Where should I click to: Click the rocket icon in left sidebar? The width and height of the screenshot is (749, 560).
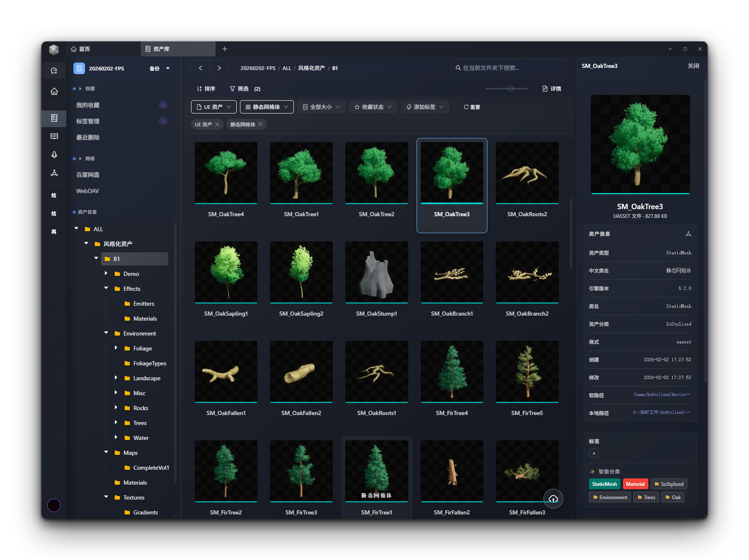click(54, 154)
